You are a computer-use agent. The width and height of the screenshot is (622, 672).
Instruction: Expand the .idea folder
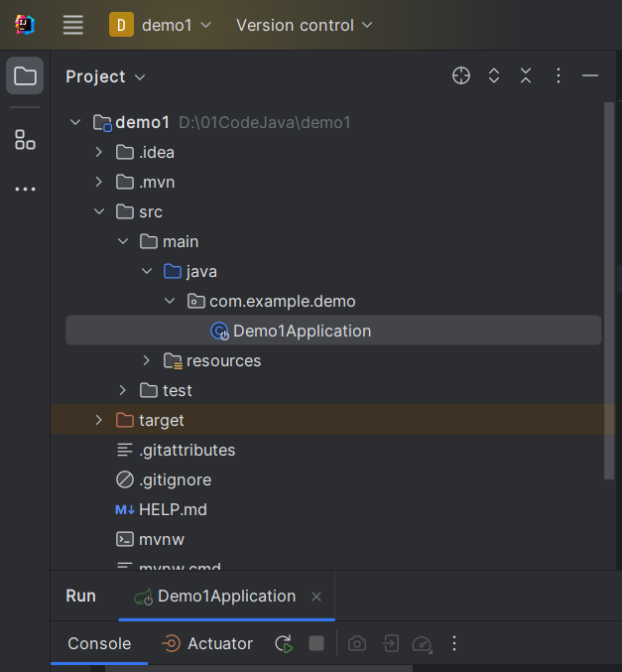tap(99, 152)
